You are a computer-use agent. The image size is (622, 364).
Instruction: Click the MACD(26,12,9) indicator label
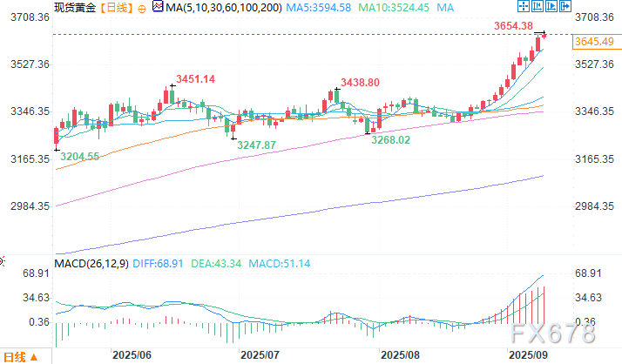coord(91,262)
